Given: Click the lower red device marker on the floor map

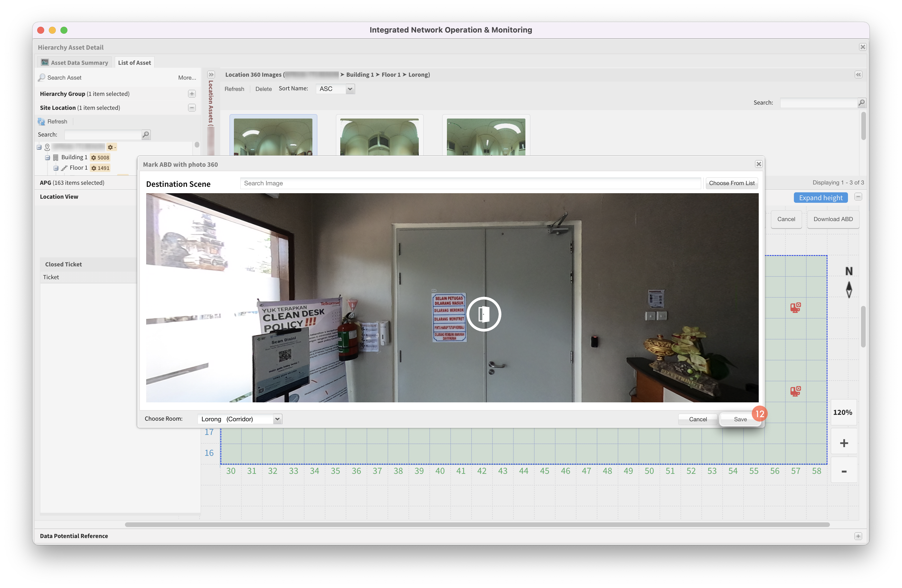Looking at the screenshot, I should click(x=795, y=391).
